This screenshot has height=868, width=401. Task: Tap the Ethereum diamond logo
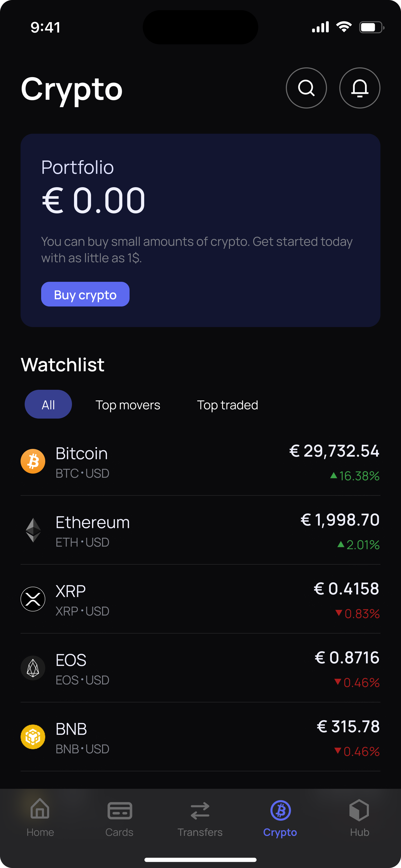click(x=33, y=530)
